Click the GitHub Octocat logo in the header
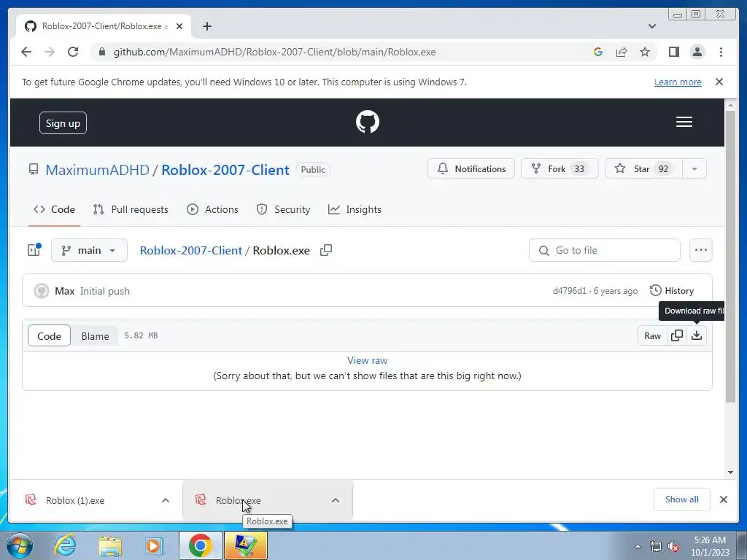The height and width of the screenshot is (560, 747). (x=368, y=122)
